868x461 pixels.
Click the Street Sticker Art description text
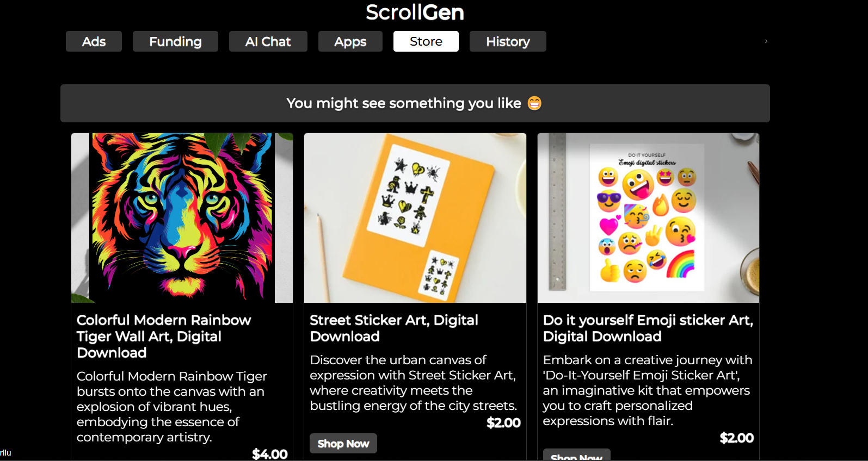coord(413,383)
